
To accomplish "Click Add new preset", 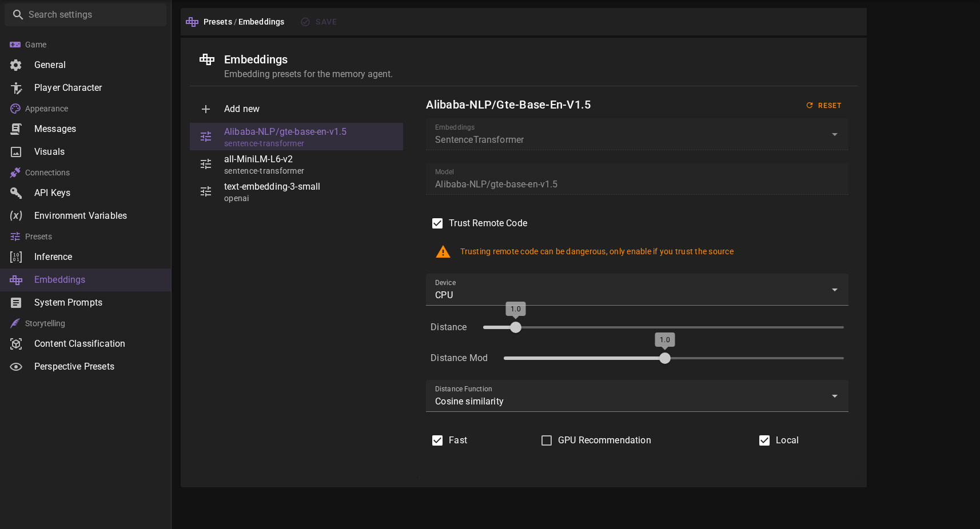I will pyautogui.click(x=296, y=109).
